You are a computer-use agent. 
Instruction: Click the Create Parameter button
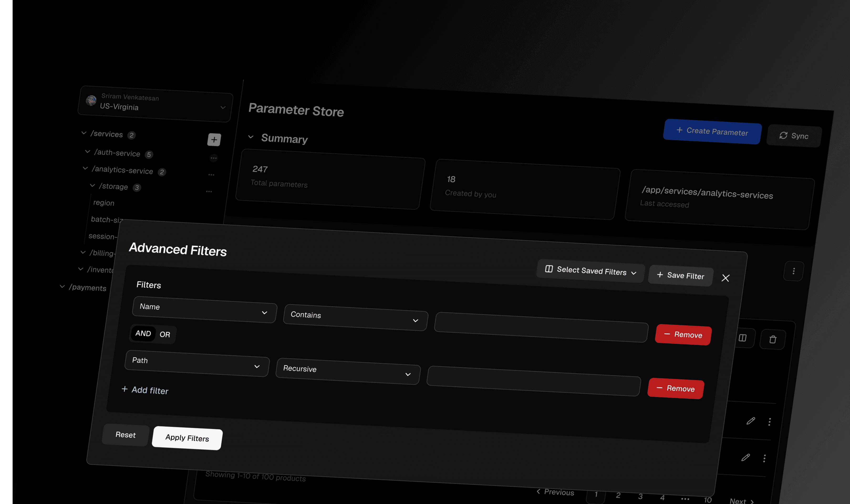pos(712,132)
